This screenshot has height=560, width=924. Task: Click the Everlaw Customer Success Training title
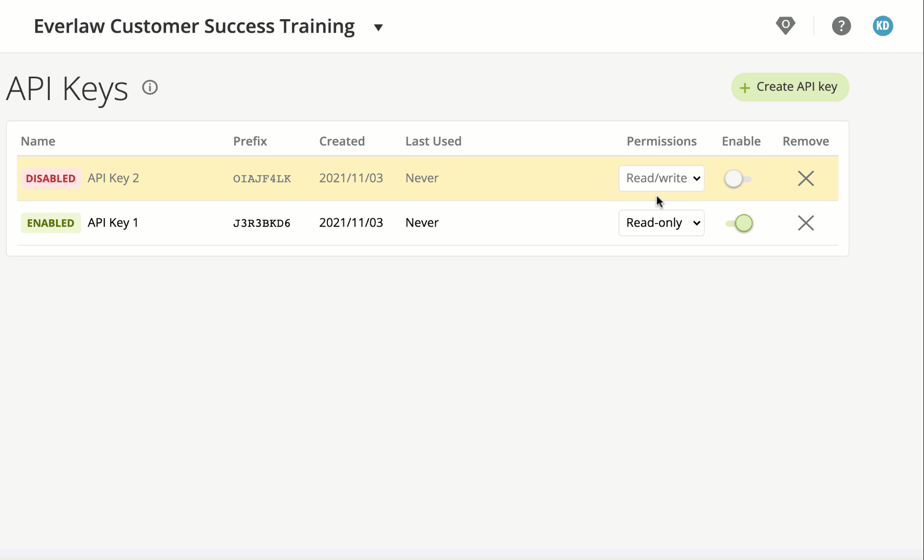tap(194, 26)
